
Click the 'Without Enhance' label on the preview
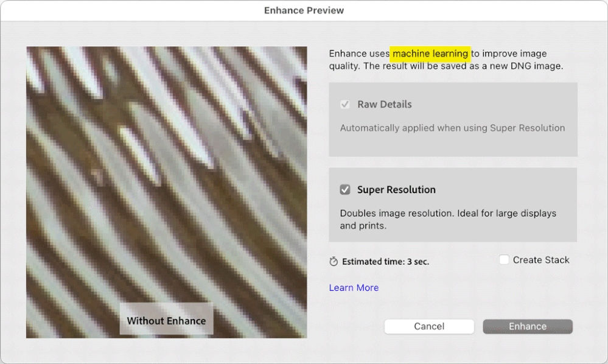166,321
